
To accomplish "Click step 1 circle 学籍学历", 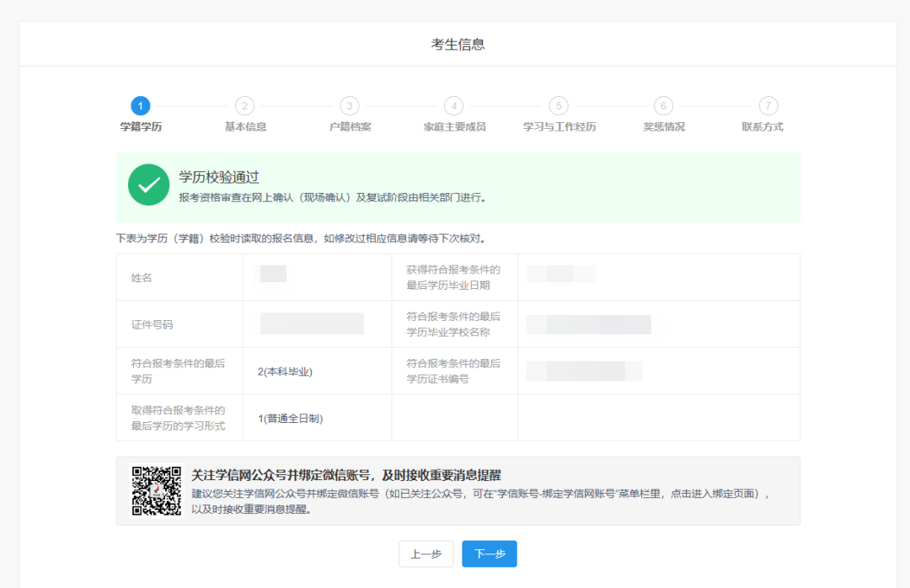I will (141, 105).
